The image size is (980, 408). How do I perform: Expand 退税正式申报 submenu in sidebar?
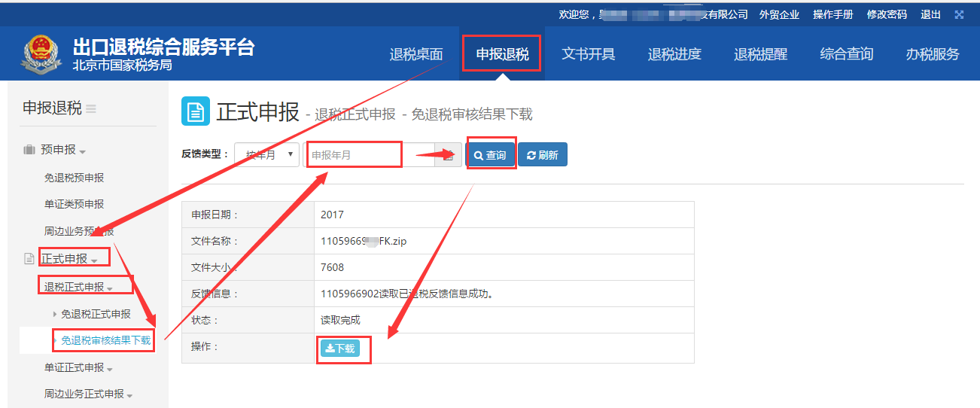tap(78, 287)
